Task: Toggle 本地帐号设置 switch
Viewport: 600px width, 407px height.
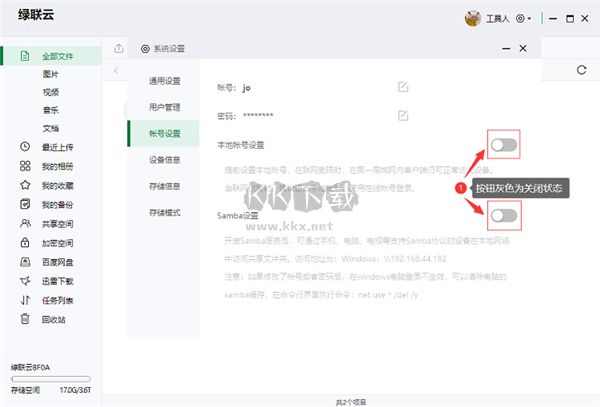Action: coord(504,145)
